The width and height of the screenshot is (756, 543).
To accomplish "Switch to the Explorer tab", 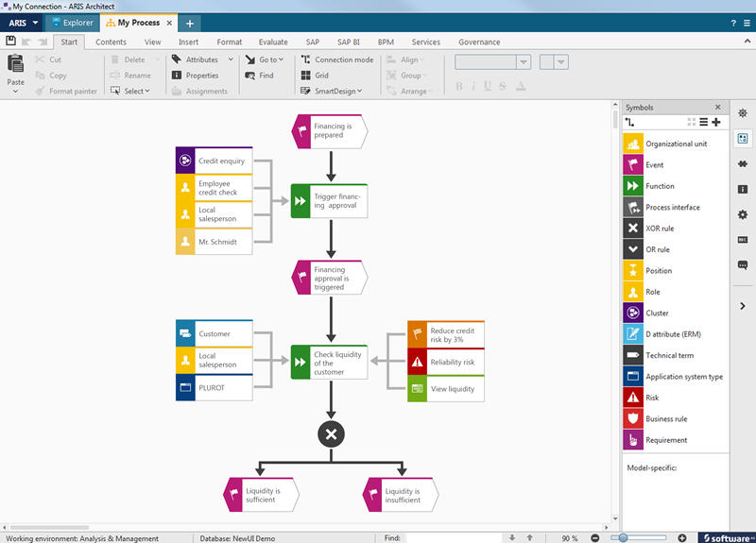I will 73,23.
